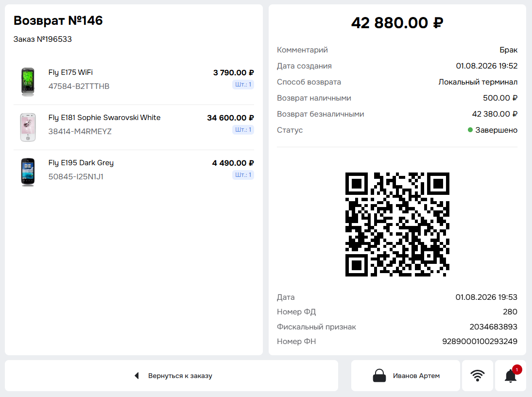The height and width of the screenshot is (397, 532).
Task: Click the total amount 42 880.00 ₽
Action: click(x=397, y=23)
